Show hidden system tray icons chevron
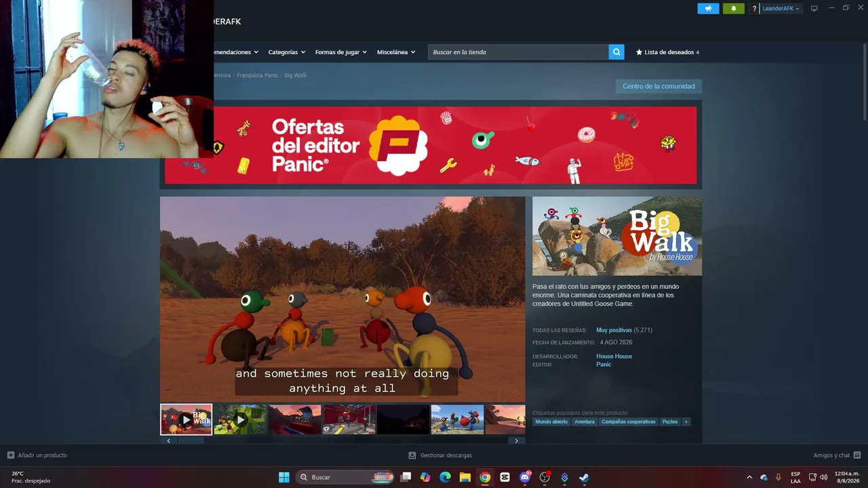 tap(749, 477)
